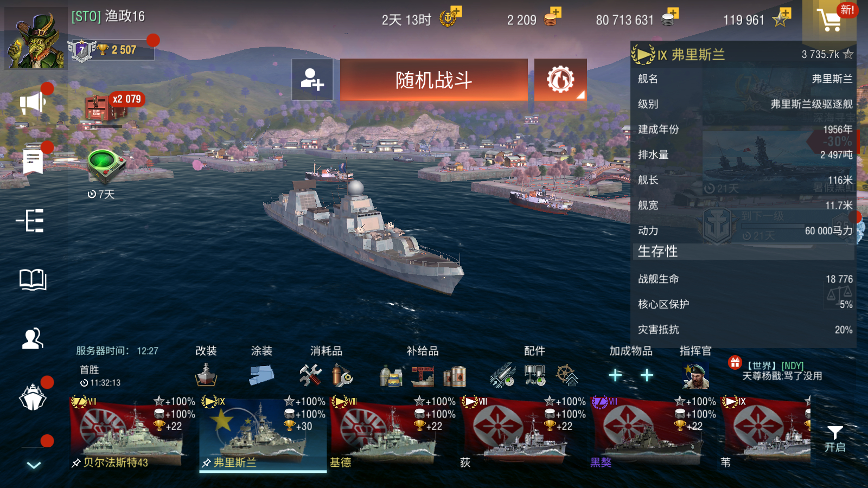Open the radar mission icon

106,165
